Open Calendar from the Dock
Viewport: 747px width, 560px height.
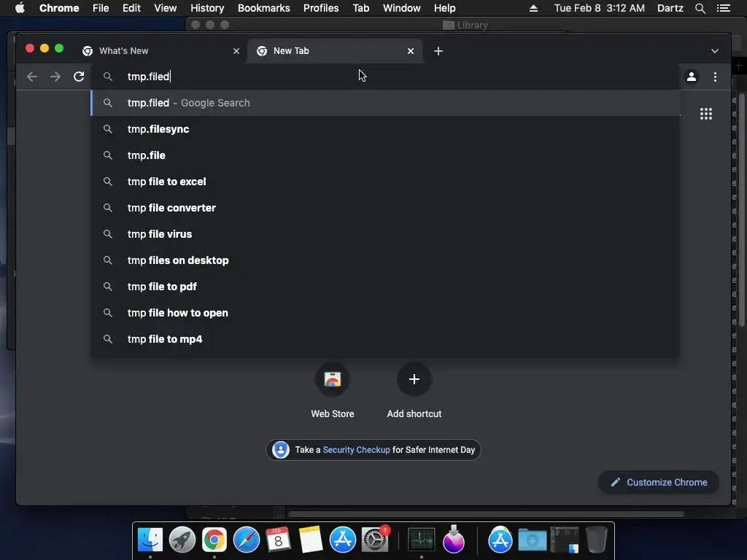click(278, 540)
